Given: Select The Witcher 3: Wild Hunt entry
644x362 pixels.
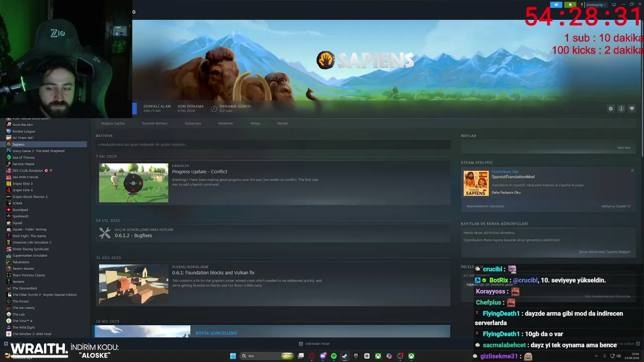Looking at the screenshot, I should 32,334.
